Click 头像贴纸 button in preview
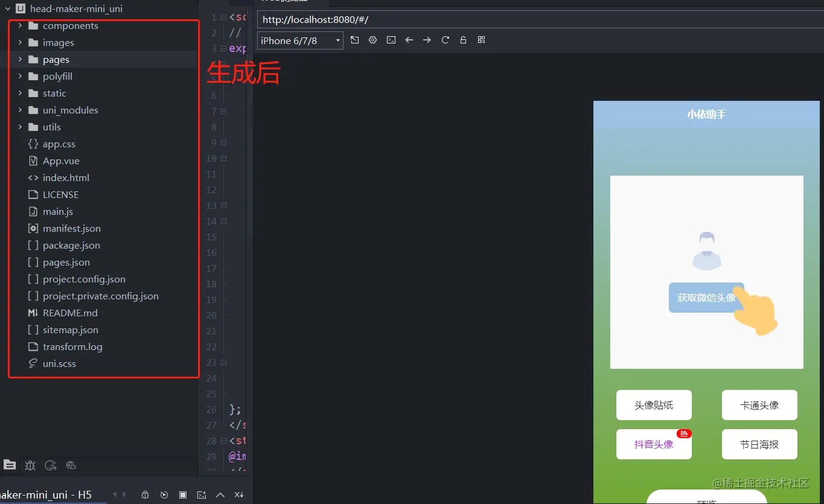This screenshot has height=504, width=824. [x=654, y=405]
